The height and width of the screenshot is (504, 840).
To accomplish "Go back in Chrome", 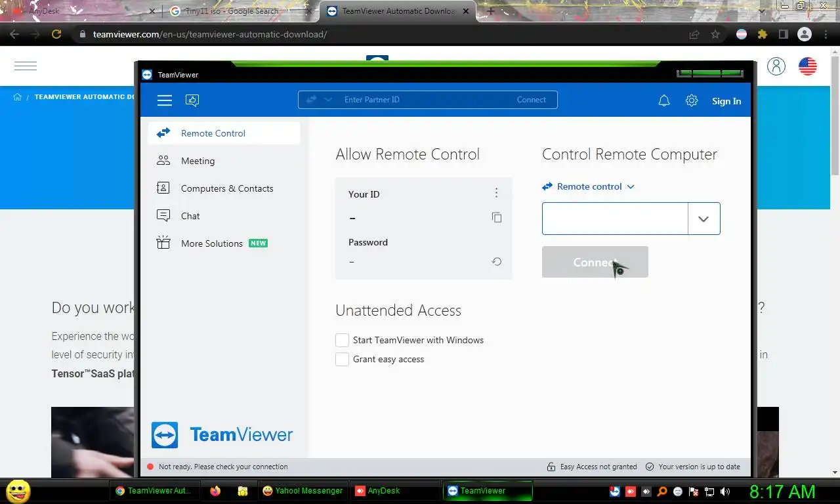I will click(14, 34).
